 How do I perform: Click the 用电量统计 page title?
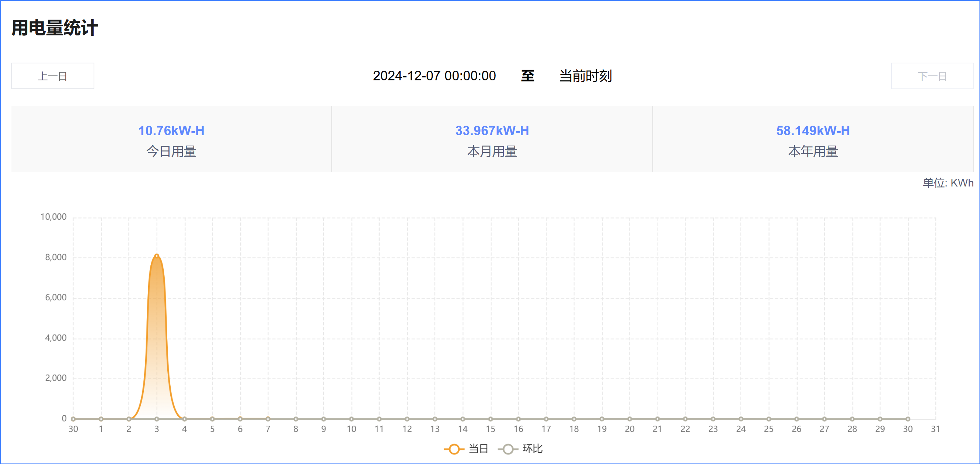tap(55, 28)
